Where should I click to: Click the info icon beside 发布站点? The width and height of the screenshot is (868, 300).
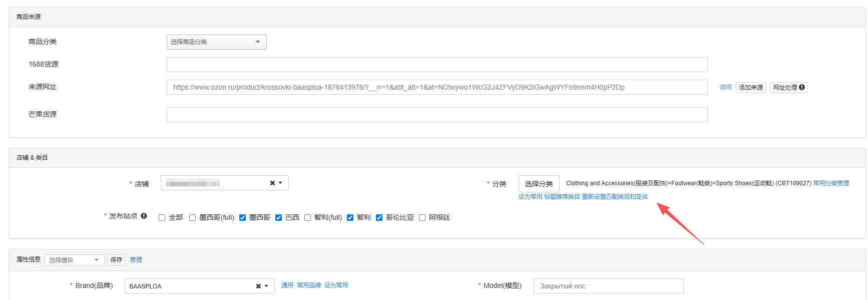[x=144, y=216]
